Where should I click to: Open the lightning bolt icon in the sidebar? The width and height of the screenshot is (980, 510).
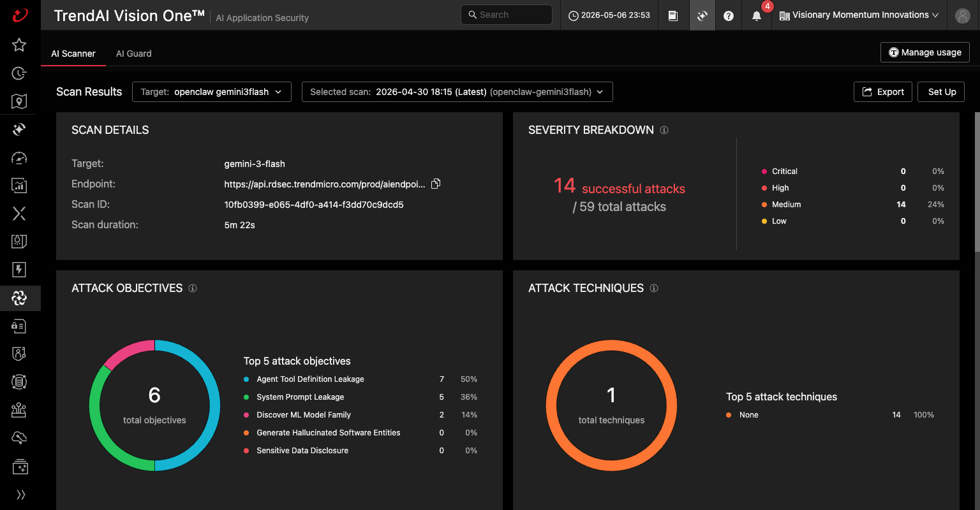click(x=19, y=270)
